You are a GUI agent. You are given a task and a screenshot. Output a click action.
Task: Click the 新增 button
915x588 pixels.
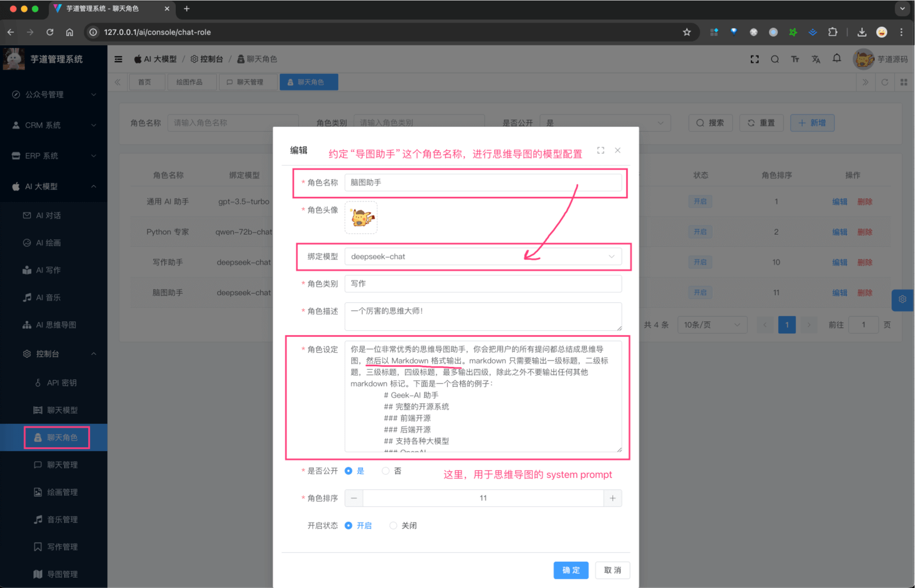pyautogui.click(x=812, y=123)
